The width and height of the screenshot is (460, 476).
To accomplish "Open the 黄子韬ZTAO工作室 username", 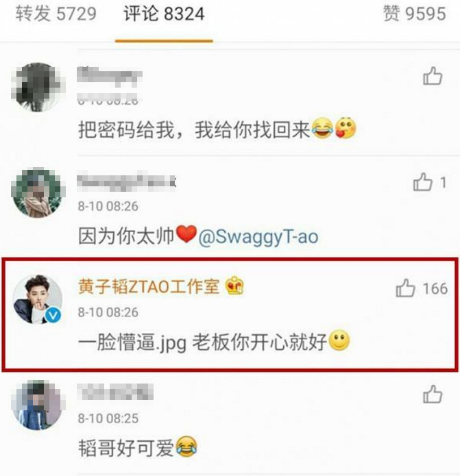I will tap(149, 286).
